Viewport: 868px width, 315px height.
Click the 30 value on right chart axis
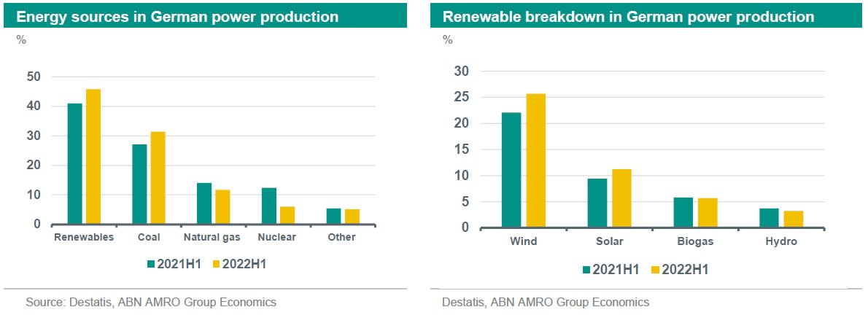(461, 71)
